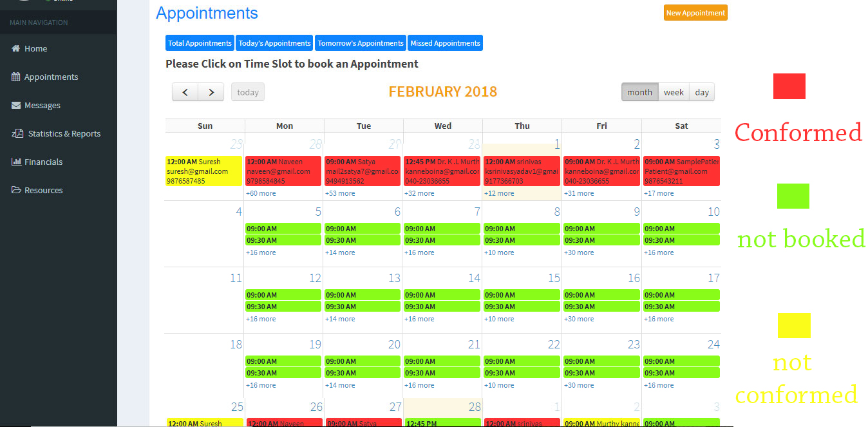Book the 09:00 AM slot on Wednesday 7
Image resolution: width=868 pixels, height=427 pixels.
(x=442, y=229)
